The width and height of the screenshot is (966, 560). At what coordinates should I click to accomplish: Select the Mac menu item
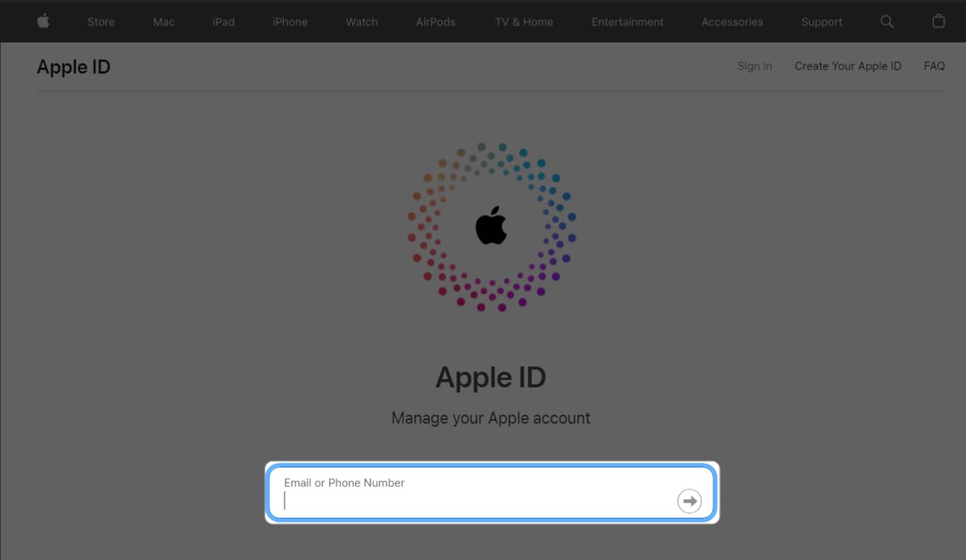coord(163,21)
